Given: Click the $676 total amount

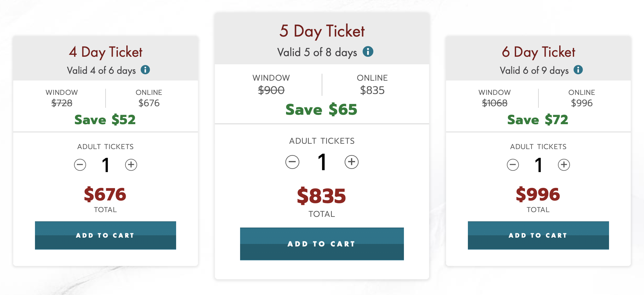Looking at the screenshot, I should 105,194.
